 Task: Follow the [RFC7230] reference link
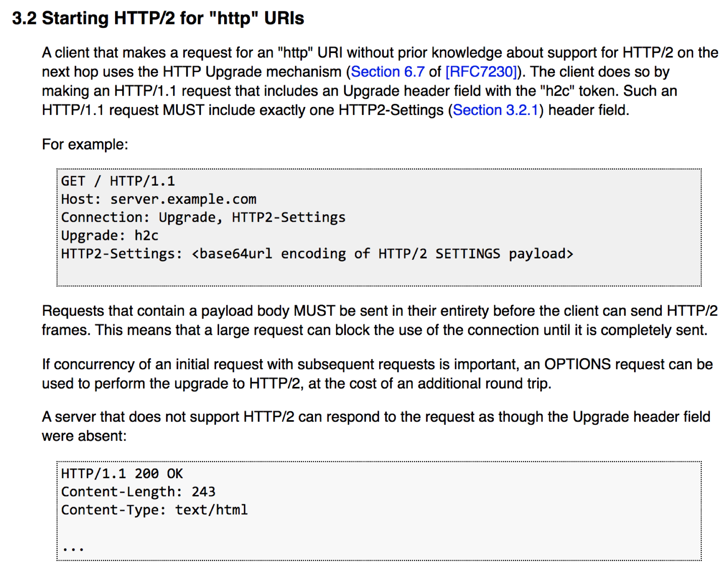click(x=481, y=72)
